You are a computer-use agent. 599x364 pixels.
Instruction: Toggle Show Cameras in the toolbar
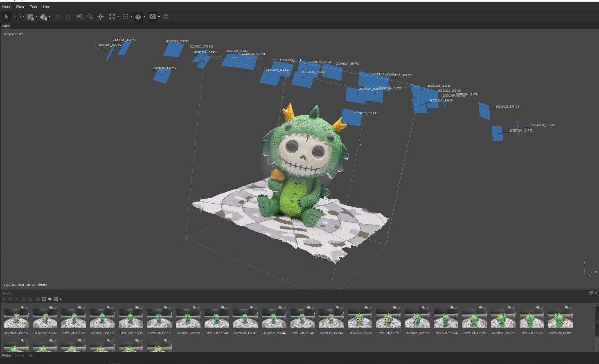point(153,17)
